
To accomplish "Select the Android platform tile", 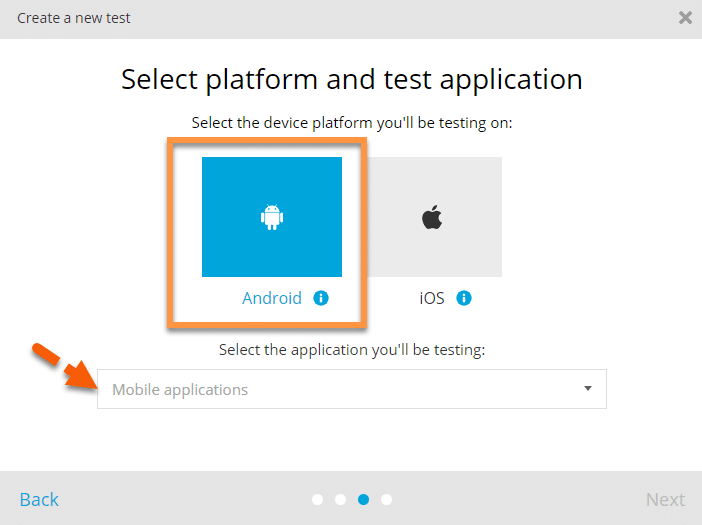I will [x=272, y=217].
